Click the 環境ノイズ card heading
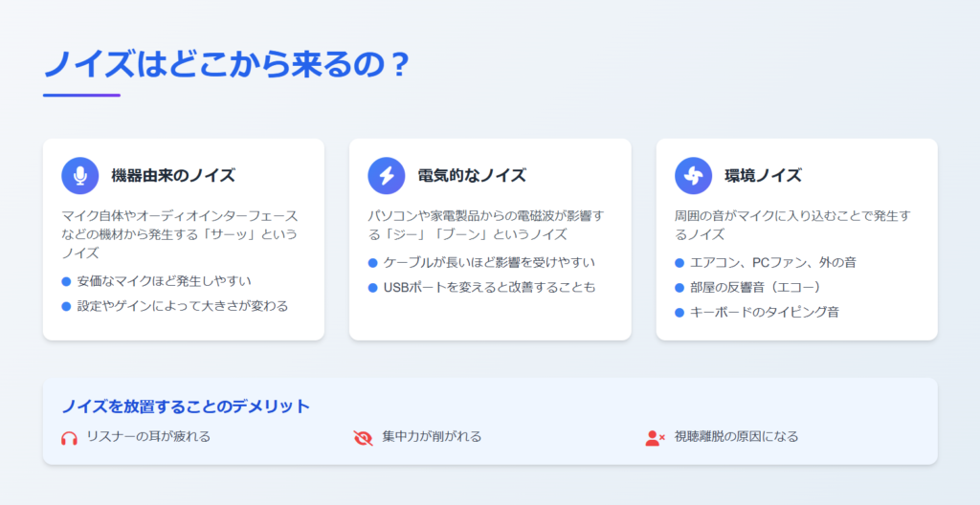Image resolution: width=980 pixels, height=505 pixels. click(763, 176)
